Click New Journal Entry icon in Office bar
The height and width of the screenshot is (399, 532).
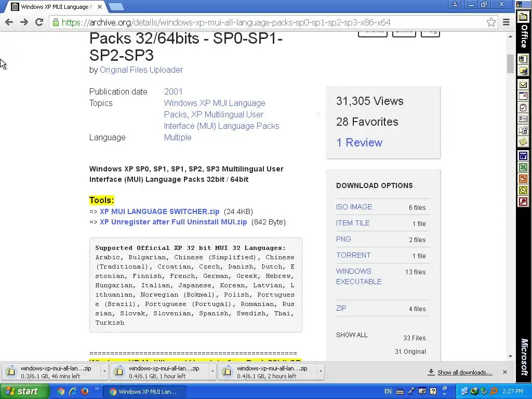coord(523,130)
